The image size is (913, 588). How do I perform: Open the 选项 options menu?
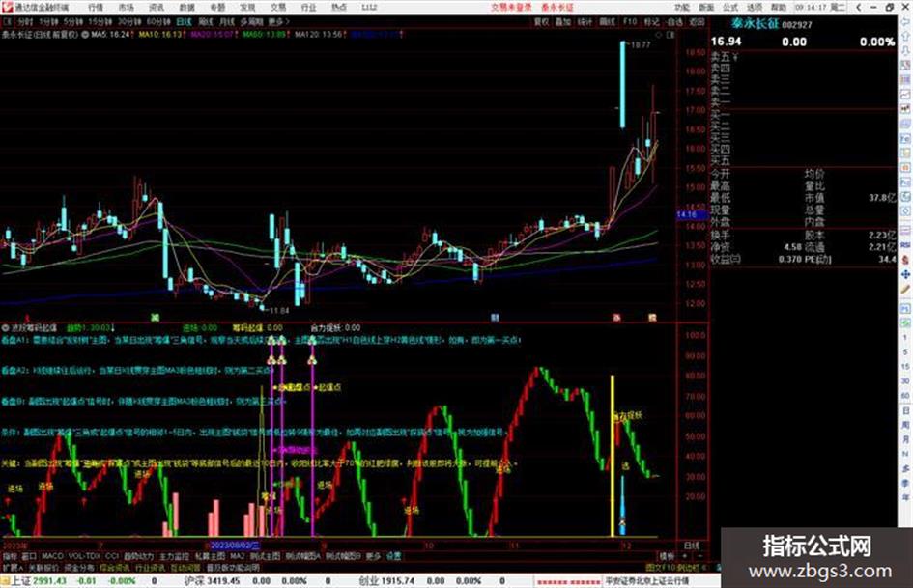(755, 8)
